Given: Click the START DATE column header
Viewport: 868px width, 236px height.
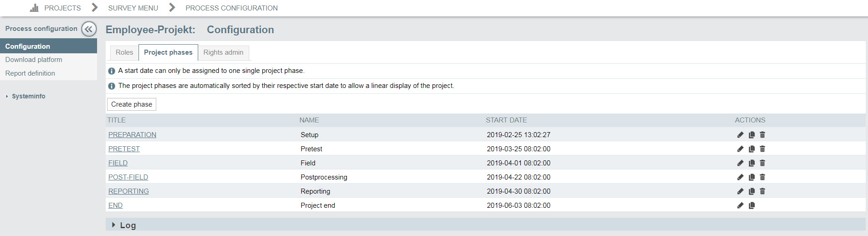Looking at the screenshot, I should coord(506,120).
